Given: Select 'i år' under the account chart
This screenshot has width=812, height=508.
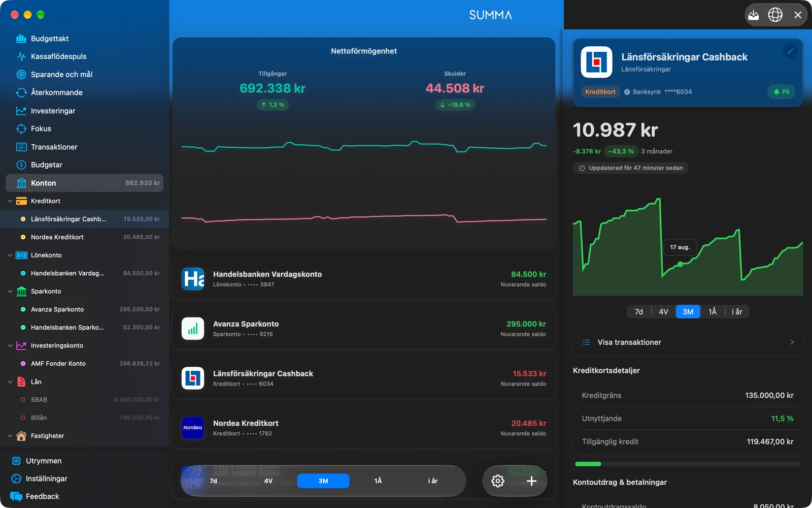Looking at the screenshot, I should point(737,312).
